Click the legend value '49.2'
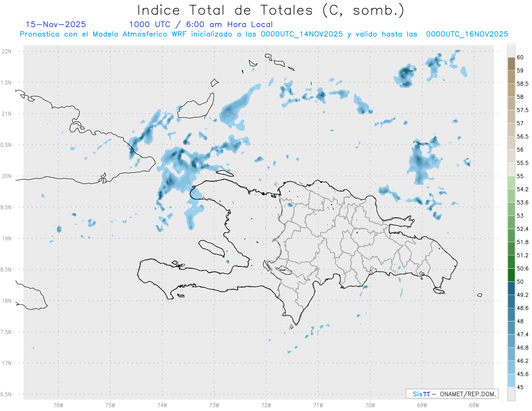 point(523,295)
